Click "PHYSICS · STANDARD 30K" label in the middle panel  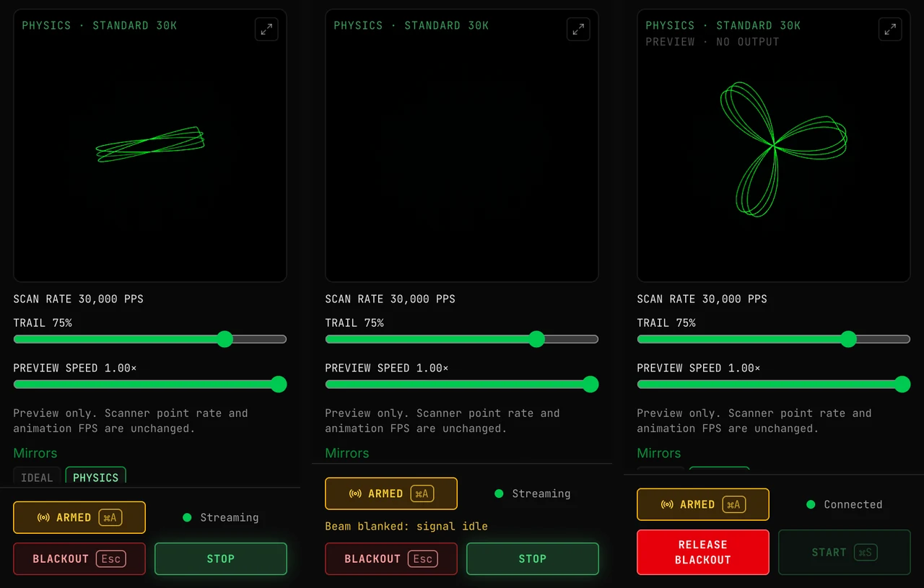point(411,26)
